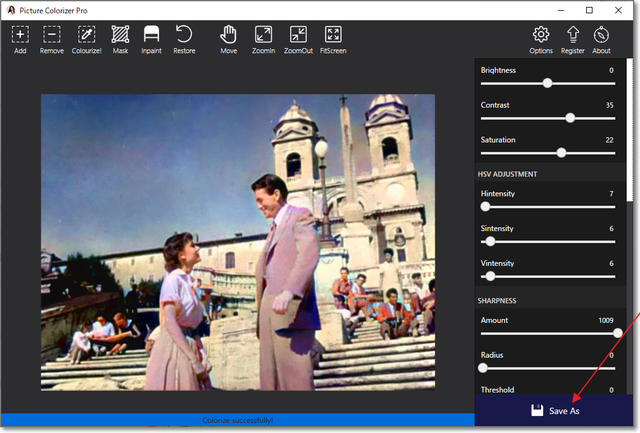Viewport: 640px width, 433px height.
Task: Choose the Mask tool
Action: tap(120, 35)
